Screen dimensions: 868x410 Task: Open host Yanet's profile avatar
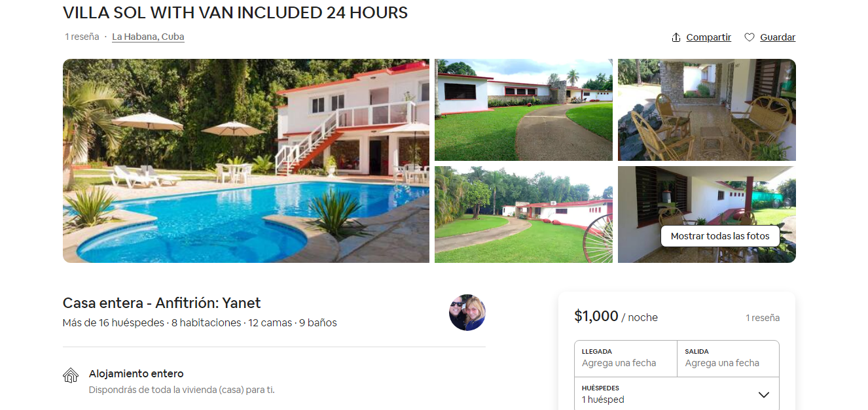click(x=467, y=313)
